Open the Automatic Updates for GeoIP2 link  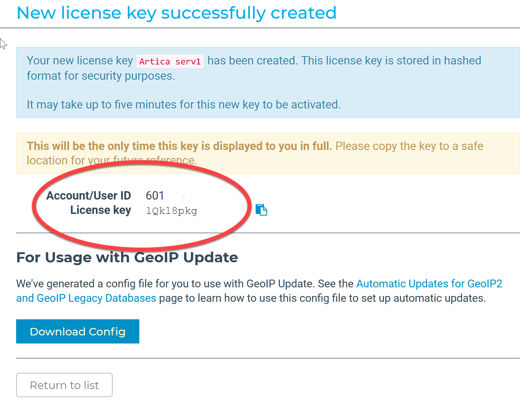[x=429, y=284]
